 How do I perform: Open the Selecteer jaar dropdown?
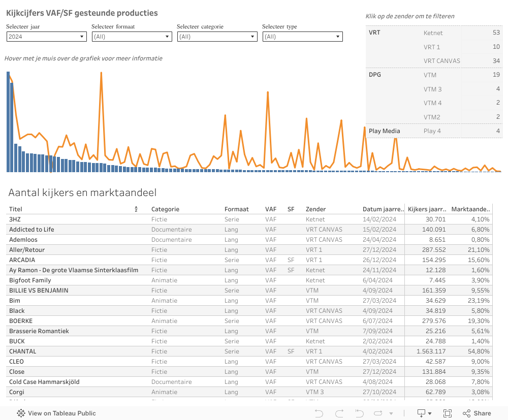click(x=46, y=37)
